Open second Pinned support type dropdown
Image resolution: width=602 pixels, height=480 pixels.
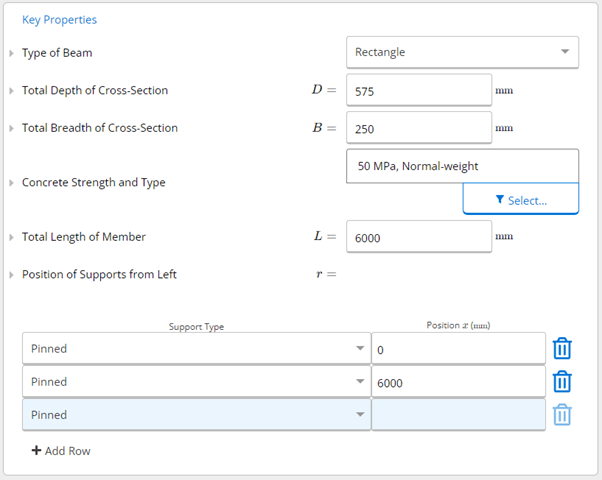[197, 381]
